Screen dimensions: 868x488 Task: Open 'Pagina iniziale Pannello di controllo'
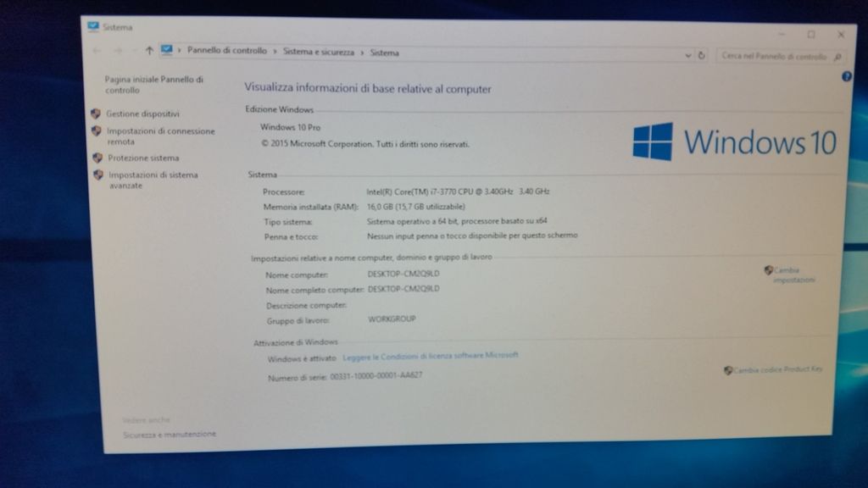154,85
